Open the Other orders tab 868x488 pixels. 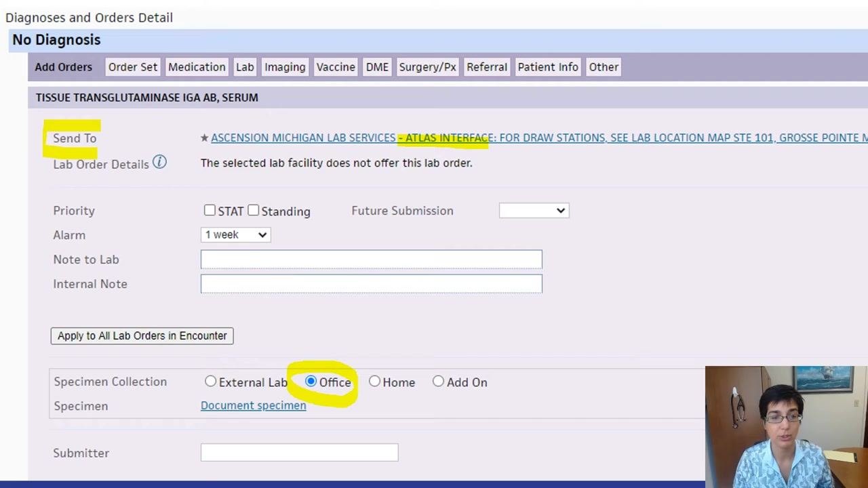(604, 67)
